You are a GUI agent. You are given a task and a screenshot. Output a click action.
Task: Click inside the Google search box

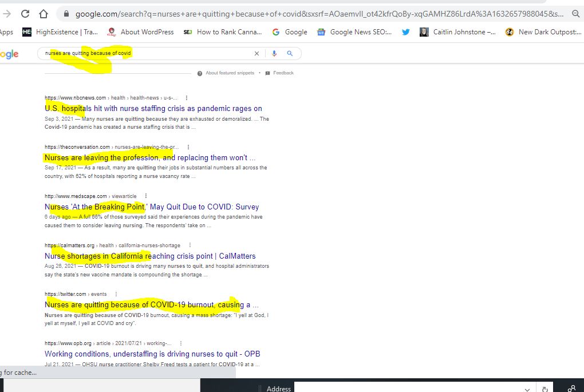(147, 53)
